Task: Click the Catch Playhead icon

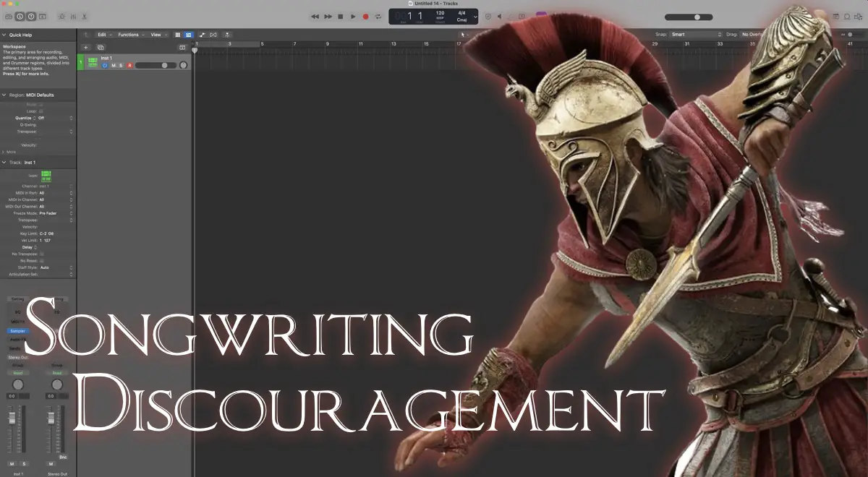Action: click(x=227, y=35)
